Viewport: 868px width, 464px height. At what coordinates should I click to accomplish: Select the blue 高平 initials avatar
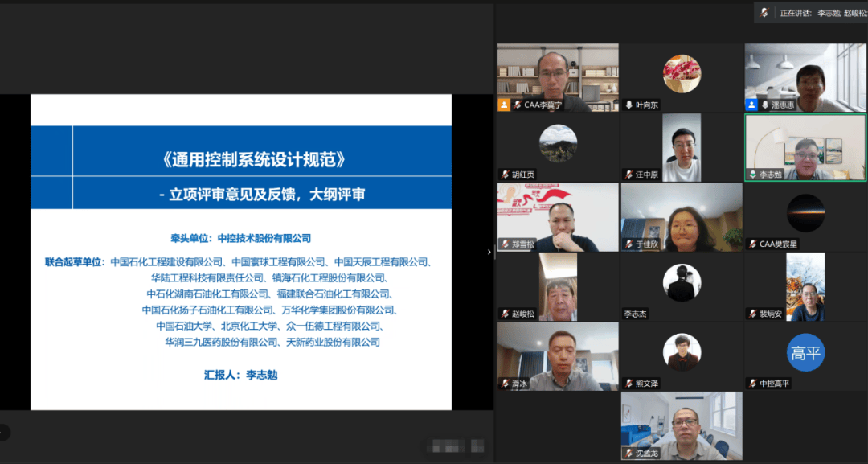click(x=805, y=352)
